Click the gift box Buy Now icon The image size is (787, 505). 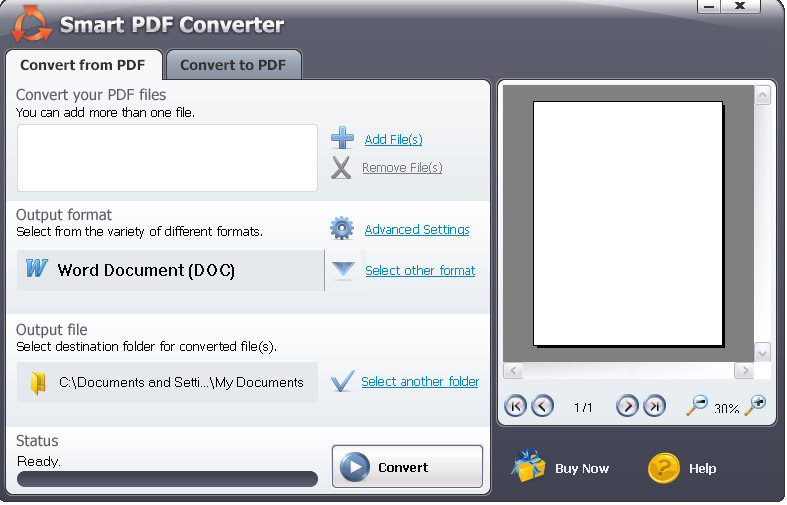pos(528,465)
